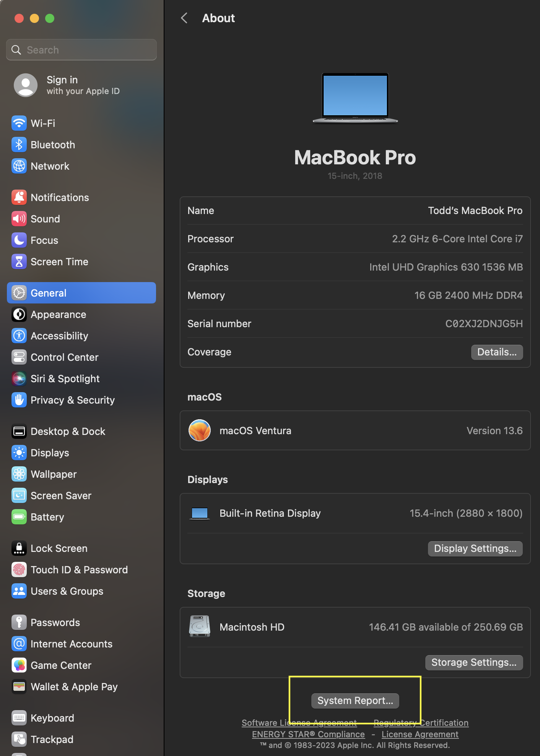This screenshot has height=756, width=540.
Task: Open Users & Groups icon
Action: [19, 591]
